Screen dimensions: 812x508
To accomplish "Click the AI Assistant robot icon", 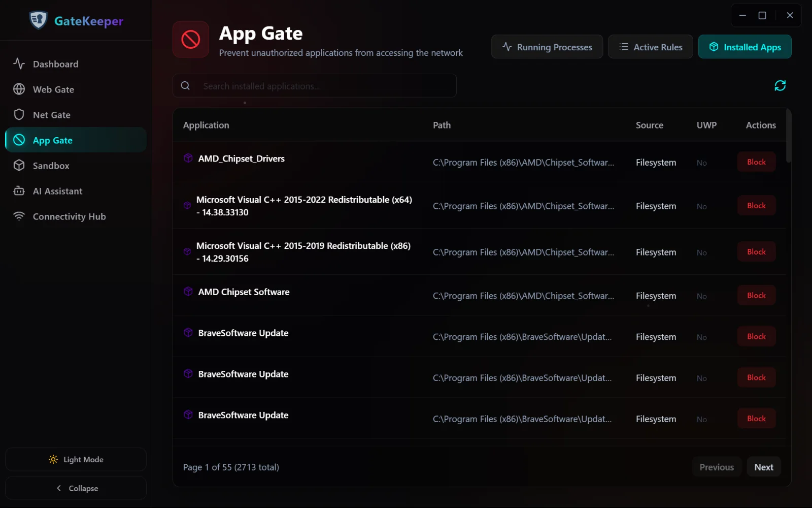I will click(19, 190).
